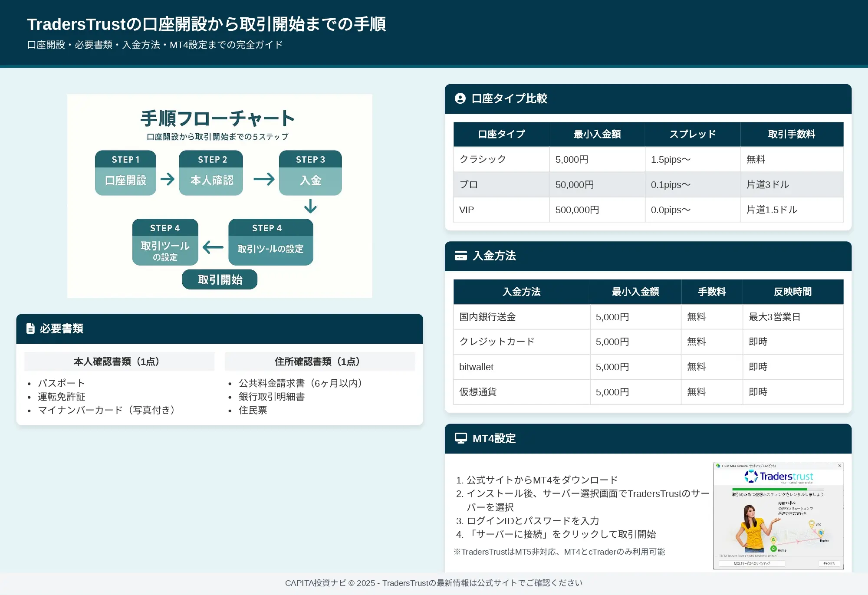Image resolution: width=868 pixels, height=595 pixels.
Task: Click the 手数料 column header in deposit table
Action: coord(712,292)
